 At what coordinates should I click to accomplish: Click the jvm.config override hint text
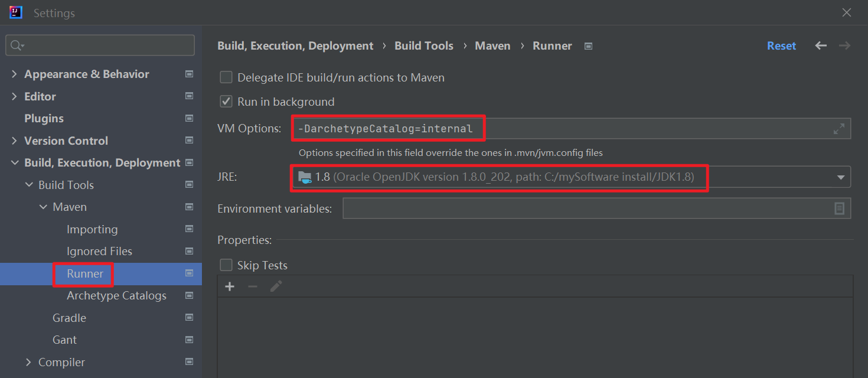(451, 152)
